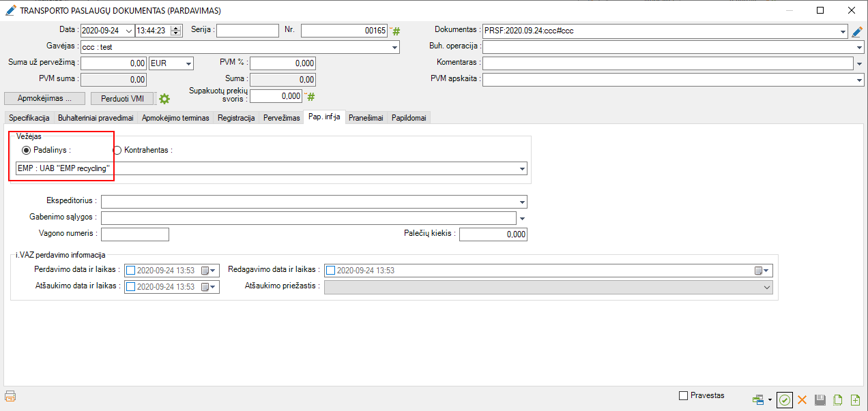Click the Nr. field showing 00165
This screenshot has width=868, height=411.
pos(345,31)
